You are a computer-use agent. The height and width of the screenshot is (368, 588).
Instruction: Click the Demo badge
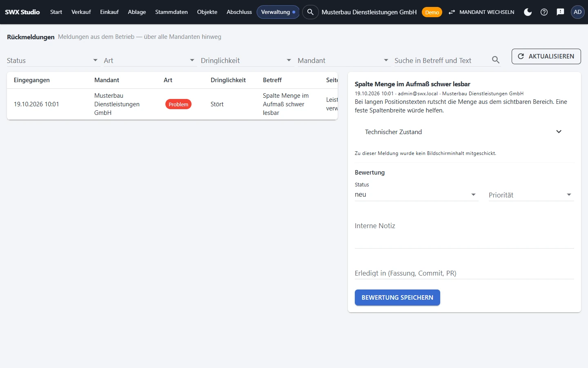click(432, 12)
